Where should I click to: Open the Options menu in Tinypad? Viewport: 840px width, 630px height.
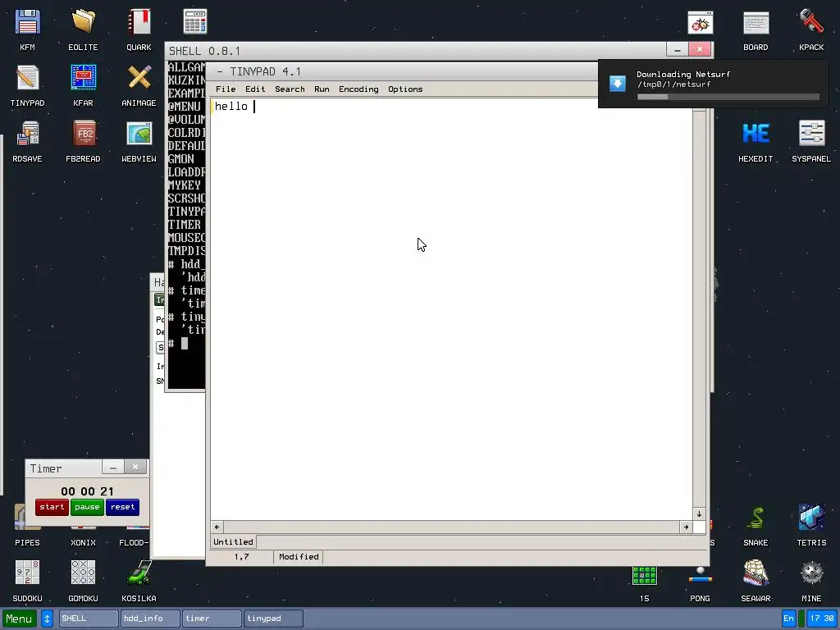pyautogui.click(x=405, y=89)
